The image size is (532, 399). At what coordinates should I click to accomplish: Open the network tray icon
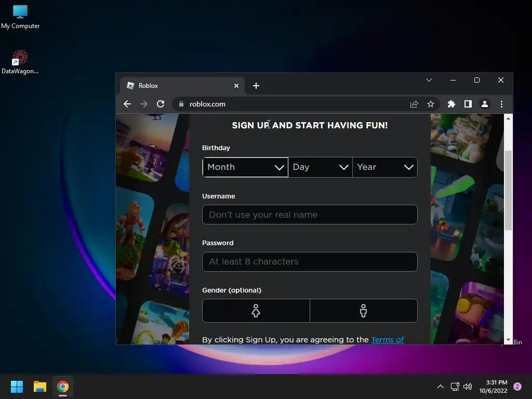455,387
